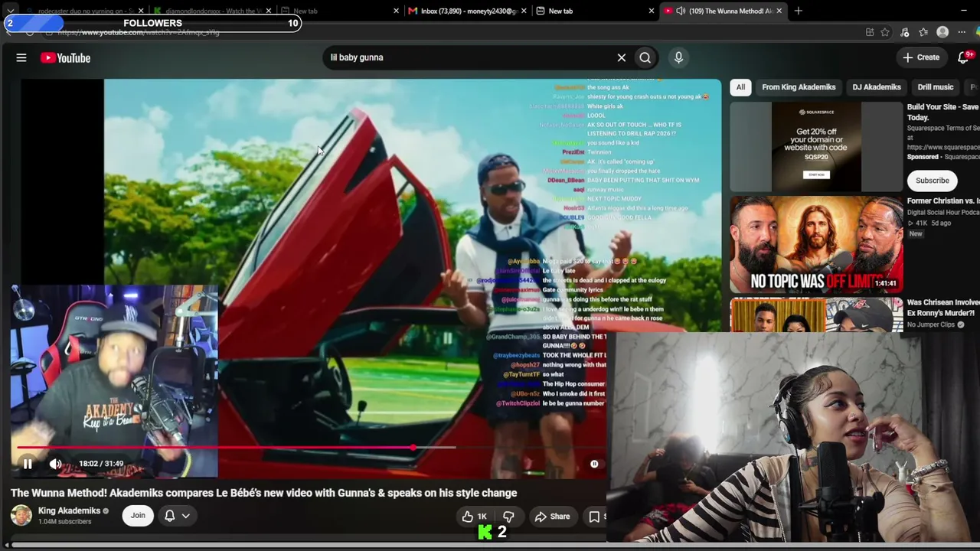
Task: Click the progress bar scrubber handle
Action: 413,448
